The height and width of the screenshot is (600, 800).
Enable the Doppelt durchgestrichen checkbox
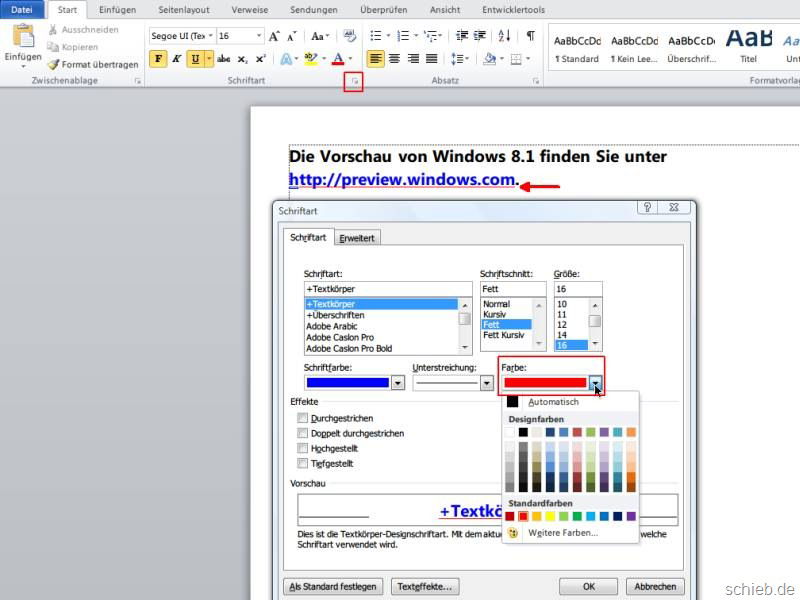click(303, 433)
